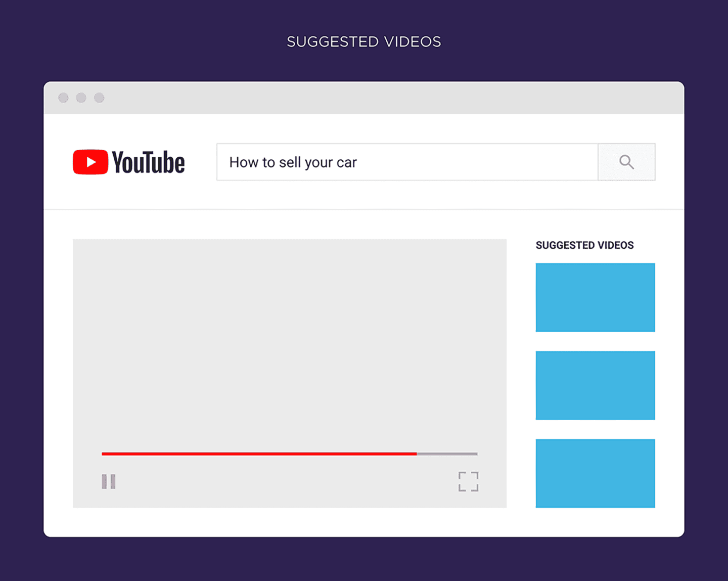Pause the currently playing video
The height and width of the screenshot is (581, 728).
click(108, 481)
